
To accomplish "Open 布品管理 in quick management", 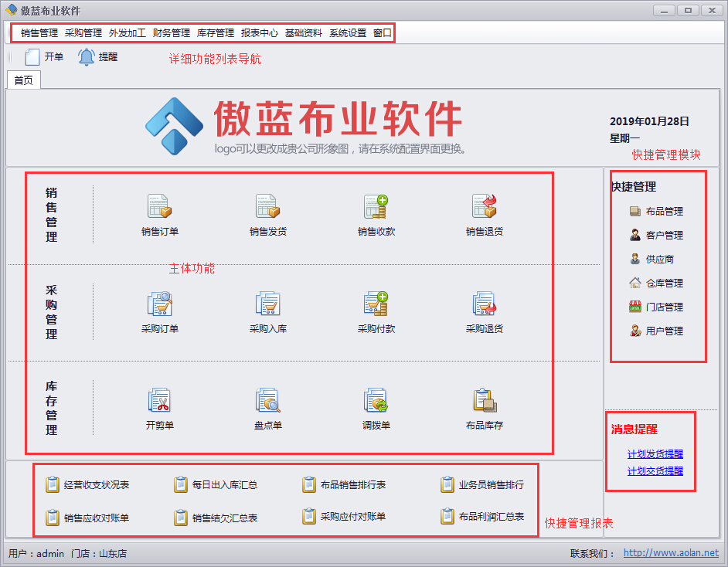I will tap(656, 212).
